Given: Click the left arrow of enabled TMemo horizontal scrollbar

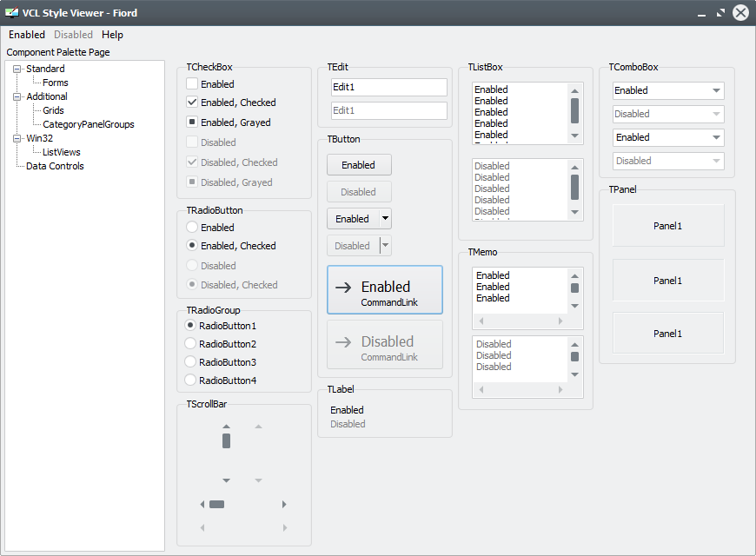Looking at the screenshot, I should pyautogui.click(x=481, y=321).
